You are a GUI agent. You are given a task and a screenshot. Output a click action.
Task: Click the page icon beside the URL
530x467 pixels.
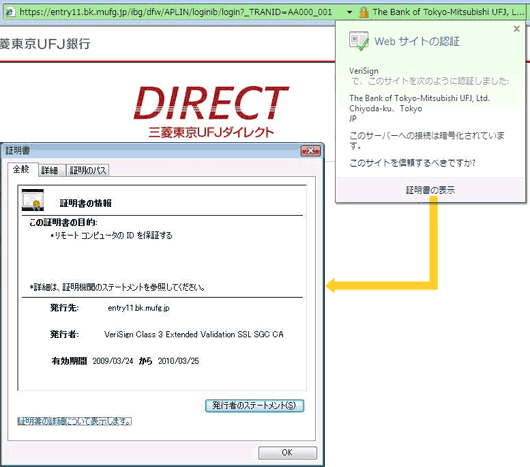tap(11, 12)
